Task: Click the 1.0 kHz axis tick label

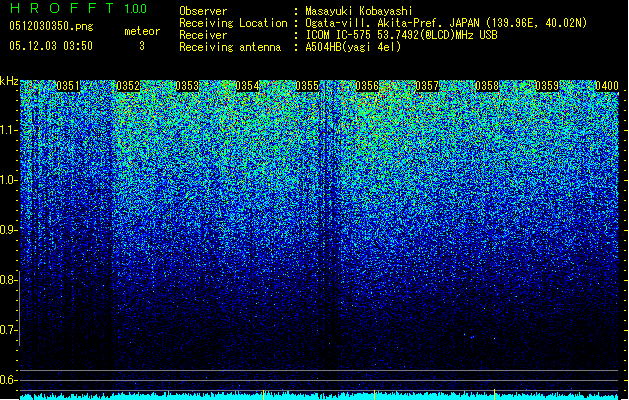Action: [9, 180]
